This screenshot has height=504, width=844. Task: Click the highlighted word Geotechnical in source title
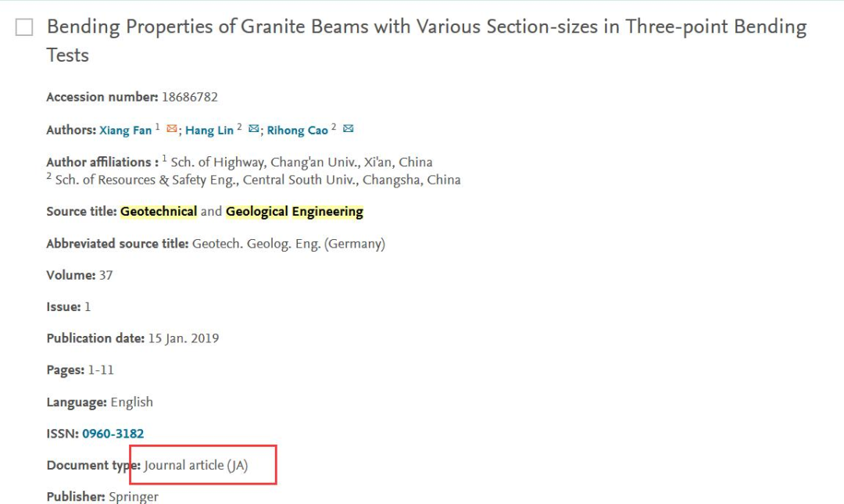pos(159,212)
